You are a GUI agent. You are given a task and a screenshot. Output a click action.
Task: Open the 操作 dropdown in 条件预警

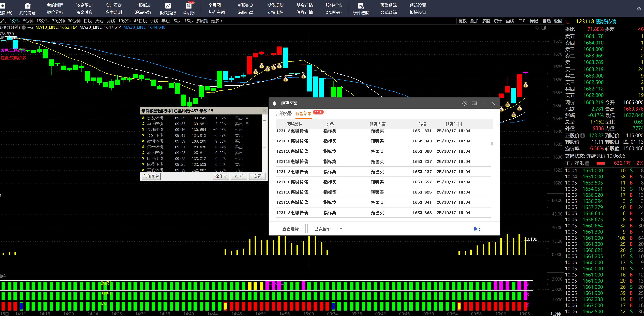221,176
